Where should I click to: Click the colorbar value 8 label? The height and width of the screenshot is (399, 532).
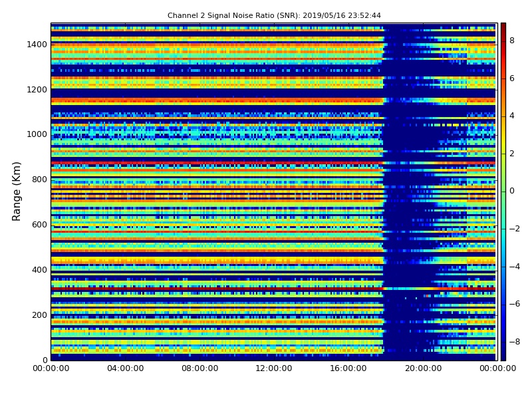[x=512, y=41]
